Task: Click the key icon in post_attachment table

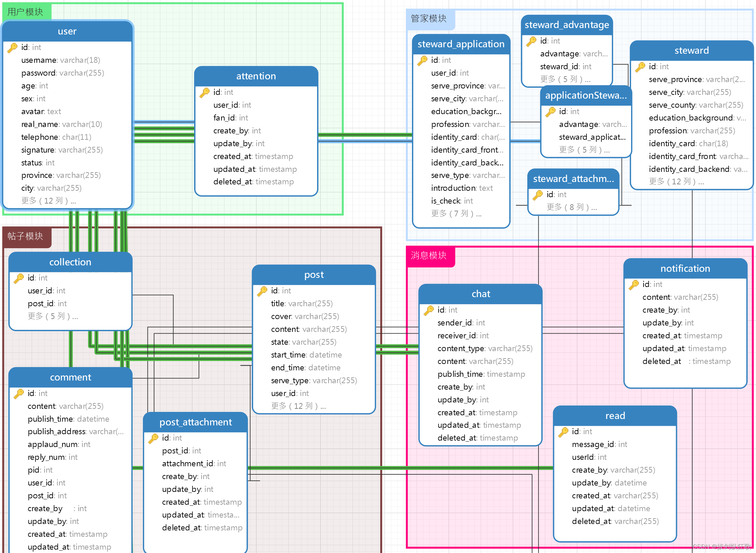Action: click(153, 438)
